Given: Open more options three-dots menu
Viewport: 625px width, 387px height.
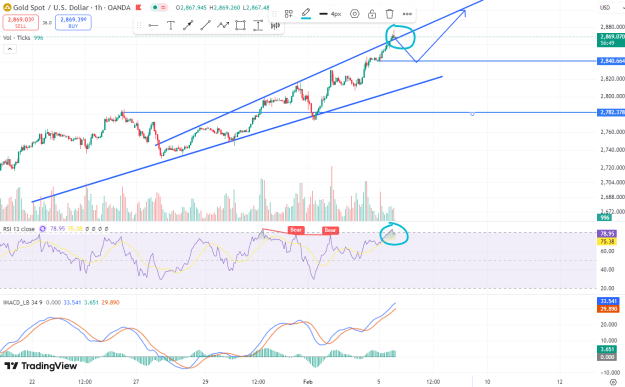Looking at the screenshot, I should tap(407, 14).
